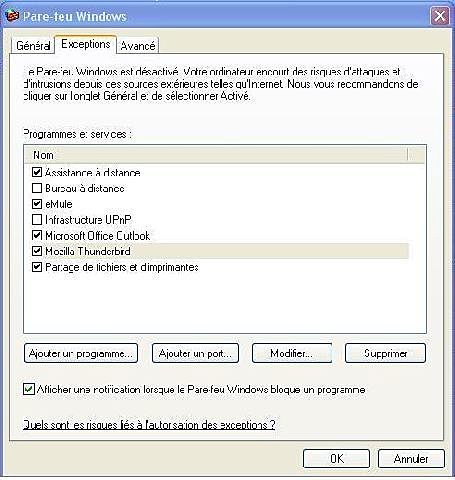This screenshot has width=455, height=480.
Task: Uncheck Microsoft Office Outlook exception
Action: [x=37, y=235]
